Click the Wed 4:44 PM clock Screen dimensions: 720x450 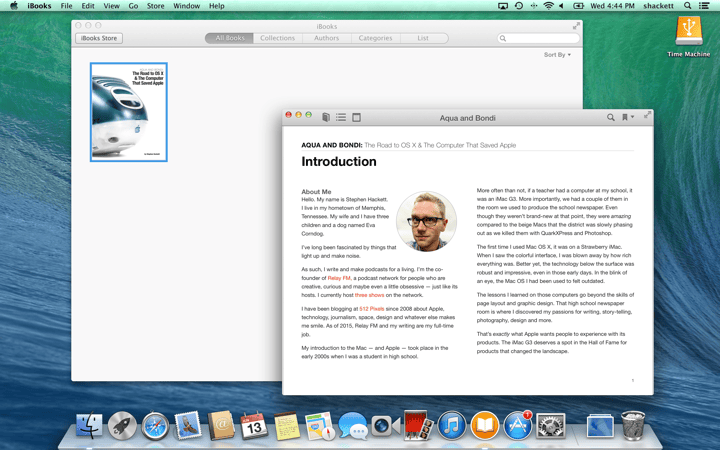612,6
